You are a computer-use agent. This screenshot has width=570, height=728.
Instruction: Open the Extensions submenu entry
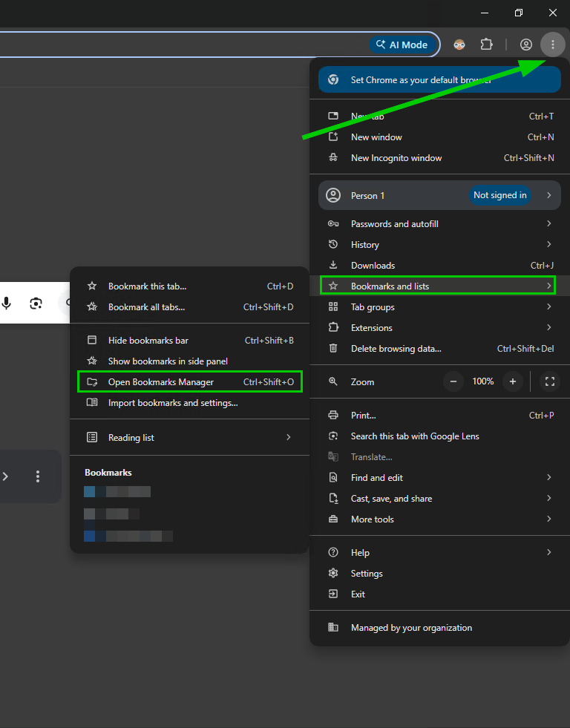coord(439,328)
